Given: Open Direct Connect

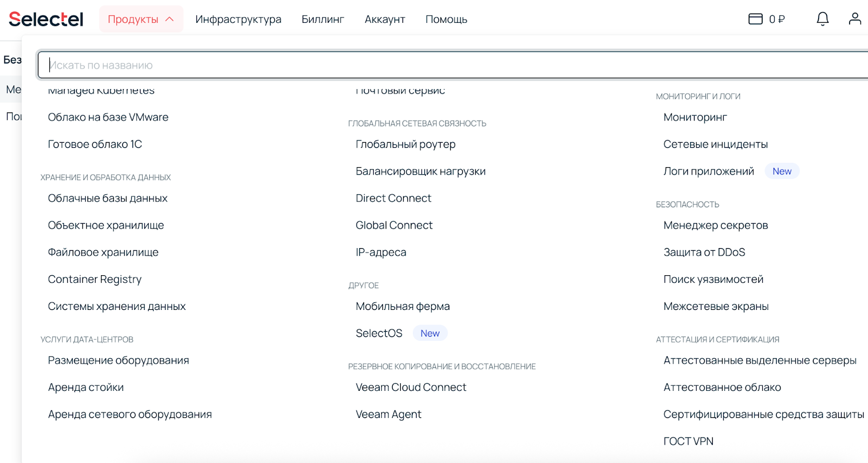Looking at the screenshot, I should tap(393, 198).
